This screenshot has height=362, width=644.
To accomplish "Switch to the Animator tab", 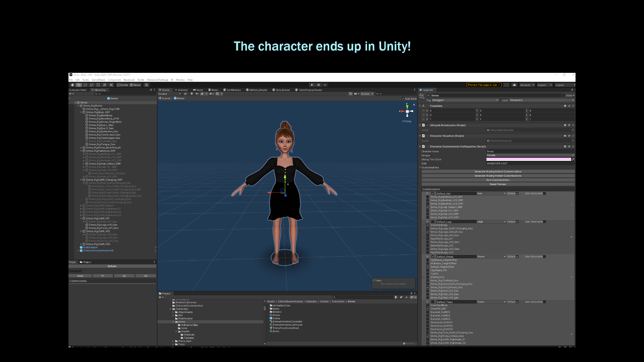I will pos(182,90).
